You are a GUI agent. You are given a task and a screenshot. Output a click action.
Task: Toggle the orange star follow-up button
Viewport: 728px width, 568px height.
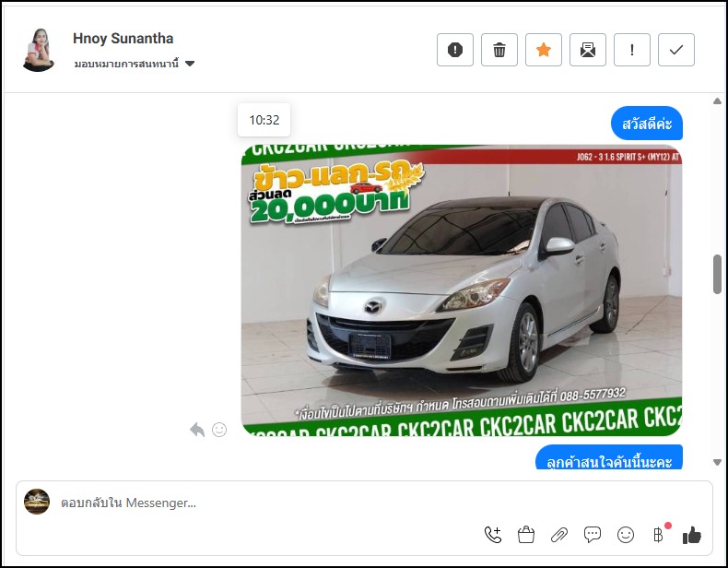click(544, 50)
